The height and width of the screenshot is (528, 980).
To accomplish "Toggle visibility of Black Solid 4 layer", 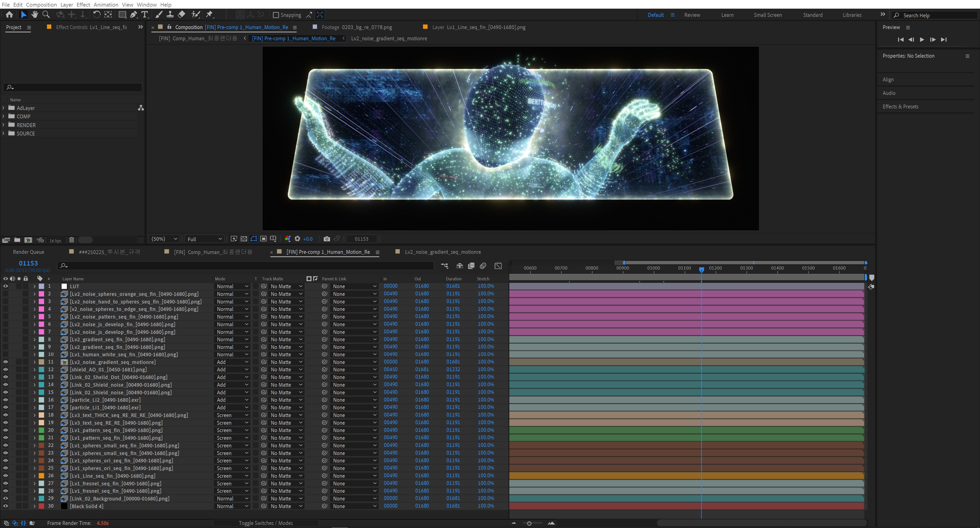I will [6, 506].
